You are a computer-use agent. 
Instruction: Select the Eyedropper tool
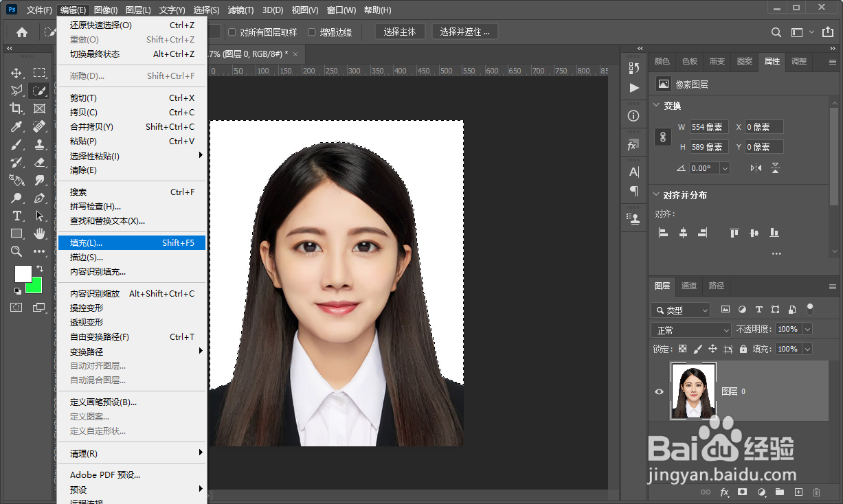pyautogui.click(x=16, y=126)
